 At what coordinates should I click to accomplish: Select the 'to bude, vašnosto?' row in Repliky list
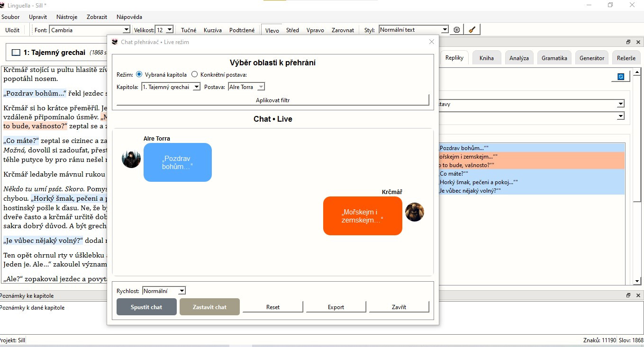[532, 165]
